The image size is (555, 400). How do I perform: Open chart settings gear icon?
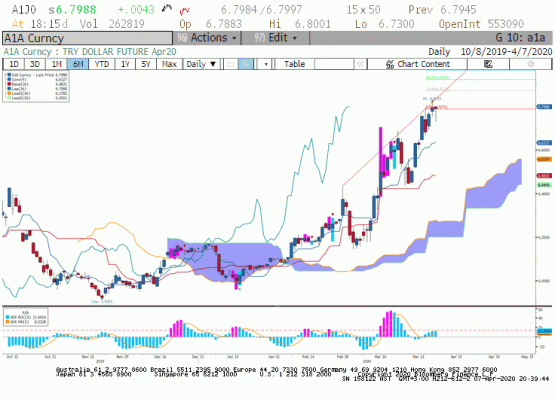[x=530, y=64]
